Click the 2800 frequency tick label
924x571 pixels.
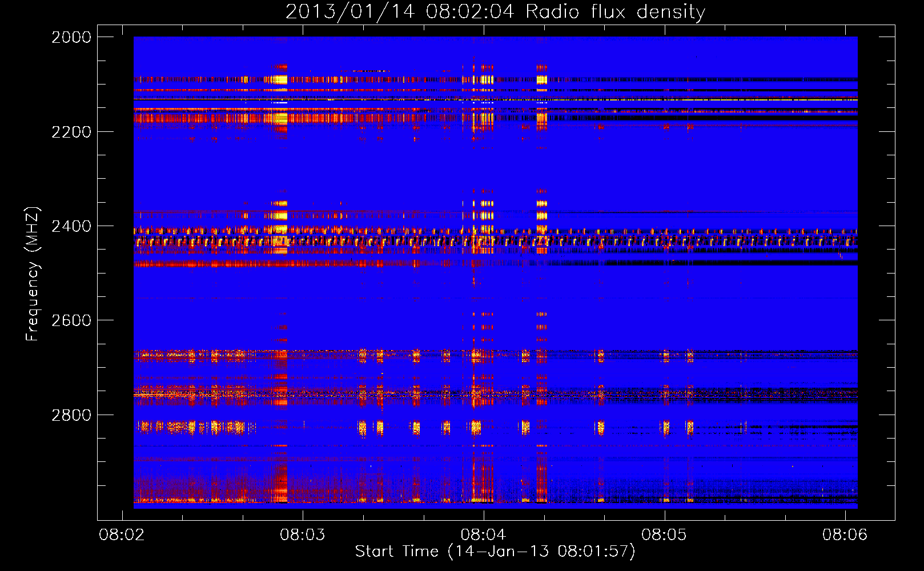[71, 415]
